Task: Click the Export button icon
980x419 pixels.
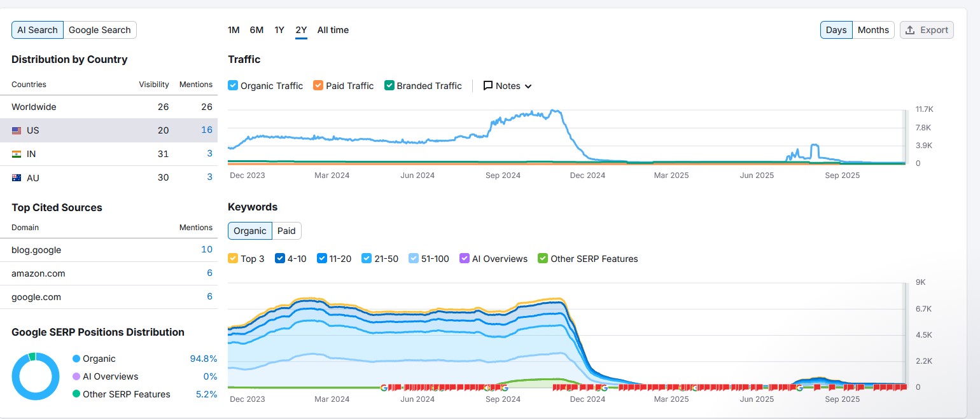Action: pyautogui.click(x=910, y=30)
